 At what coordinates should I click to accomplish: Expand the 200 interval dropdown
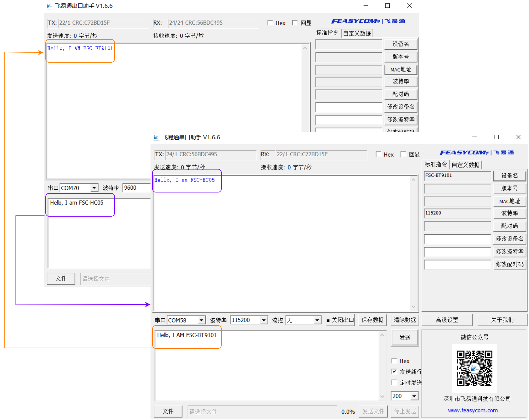click(414, 396)
